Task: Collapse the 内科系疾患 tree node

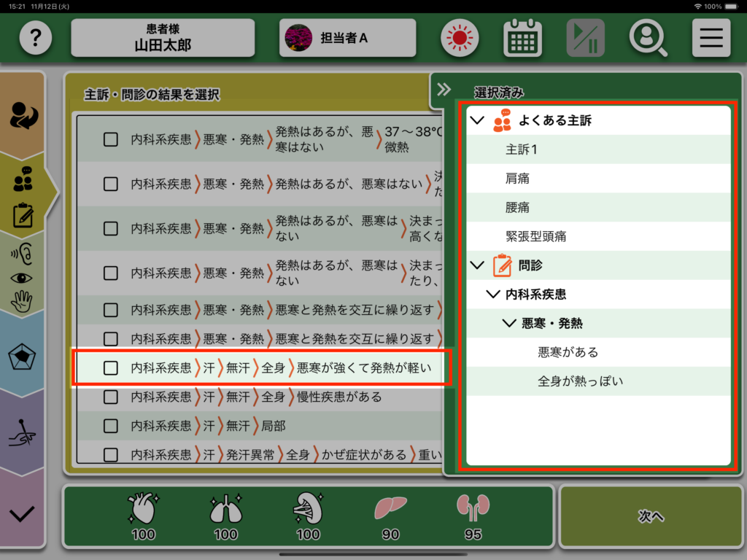Action: click(494, 295)
